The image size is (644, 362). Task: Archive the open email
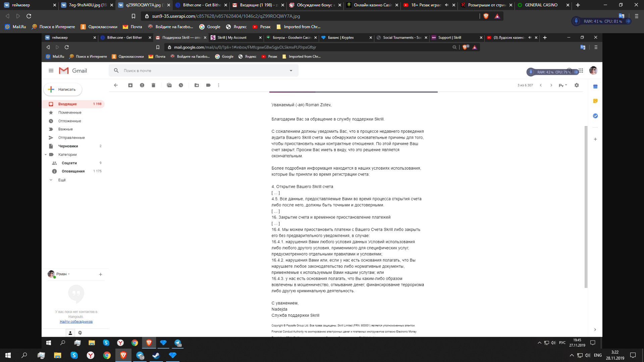pos(130,85)
